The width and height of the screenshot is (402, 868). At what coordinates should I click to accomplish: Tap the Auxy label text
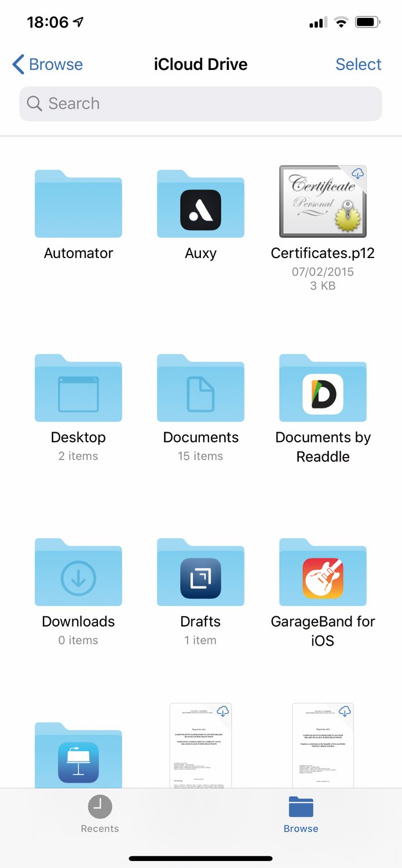pos(200,253)
